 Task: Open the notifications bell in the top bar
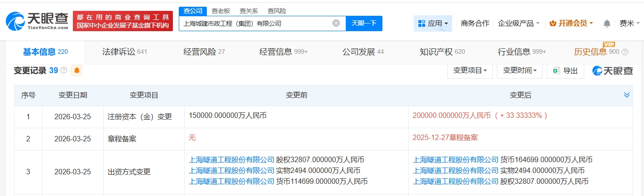607,23
